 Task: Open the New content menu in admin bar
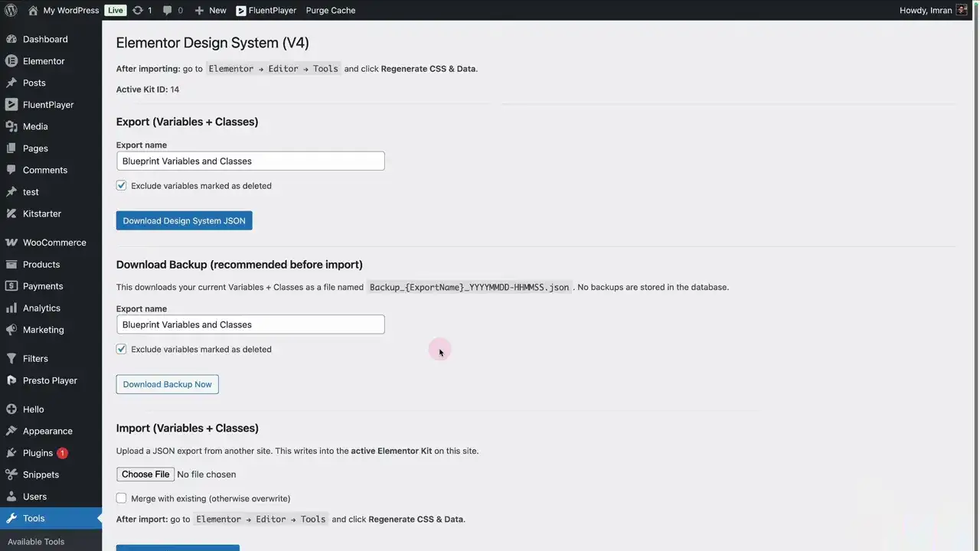pyautogui.click(x=211, y=10)
